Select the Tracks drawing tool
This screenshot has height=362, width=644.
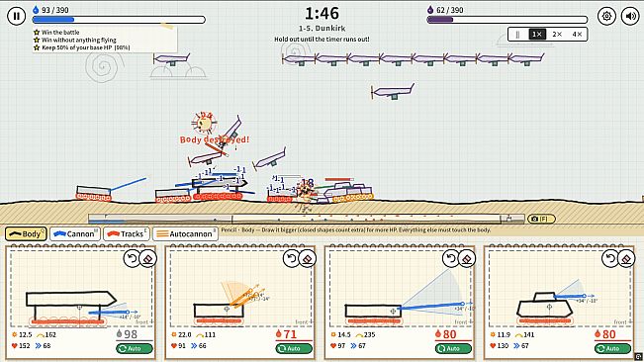coord(126,234)
